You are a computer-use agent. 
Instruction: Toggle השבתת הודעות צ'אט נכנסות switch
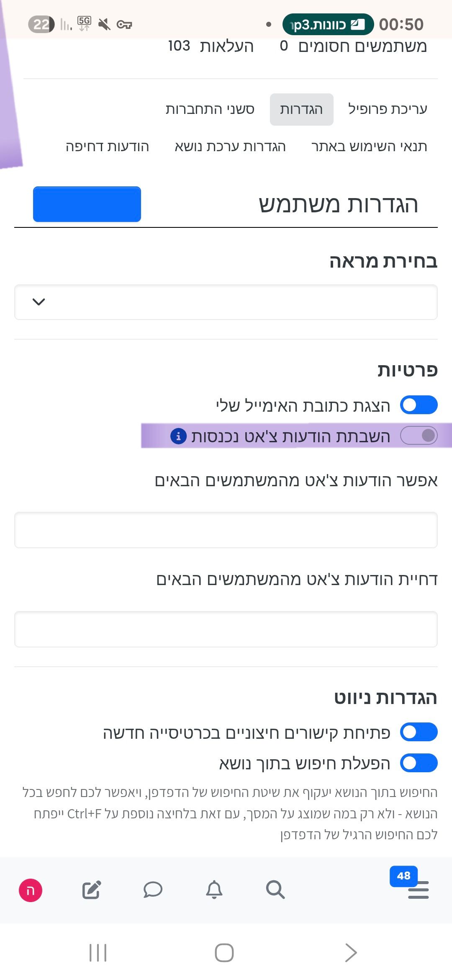click(419, 436)
